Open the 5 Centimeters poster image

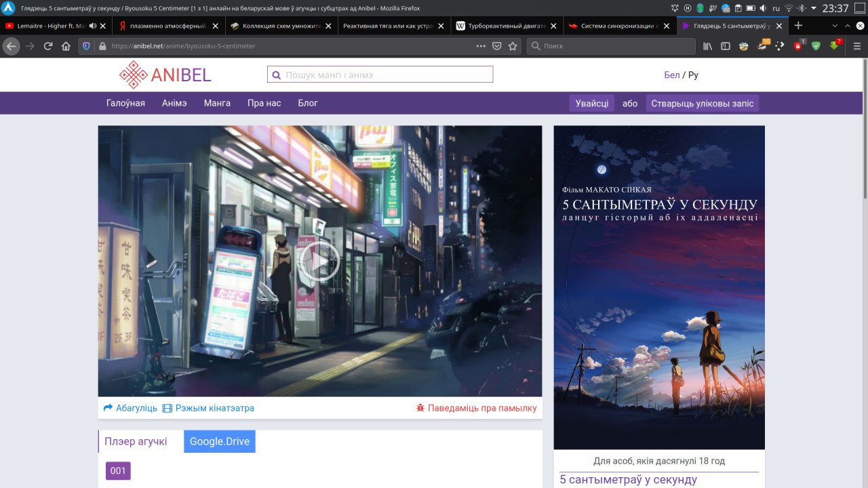659,287
